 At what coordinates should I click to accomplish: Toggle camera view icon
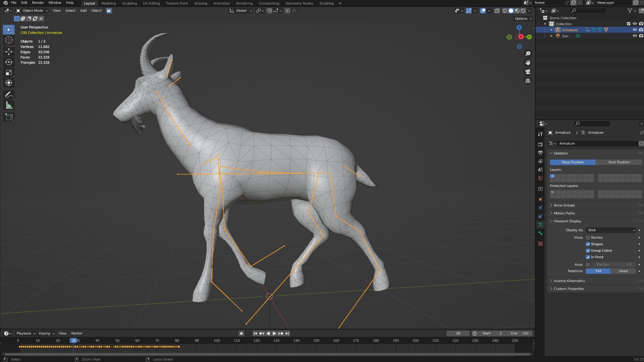(528, 72)
